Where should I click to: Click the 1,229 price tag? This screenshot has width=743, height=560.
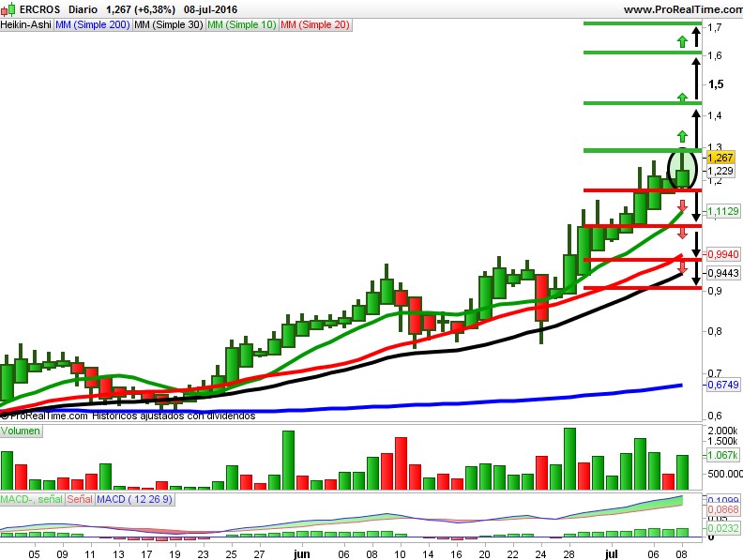[720, 171]
